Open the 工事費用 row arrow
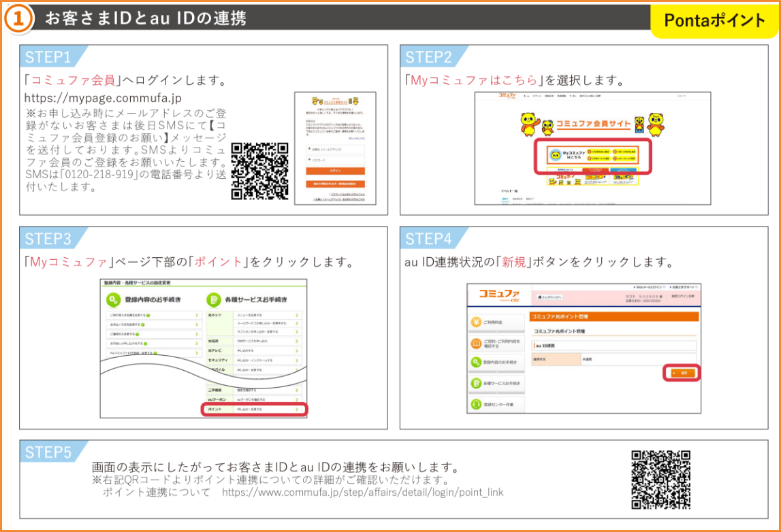The width and height of the screenshot is (781, 532). click(297, 390)
